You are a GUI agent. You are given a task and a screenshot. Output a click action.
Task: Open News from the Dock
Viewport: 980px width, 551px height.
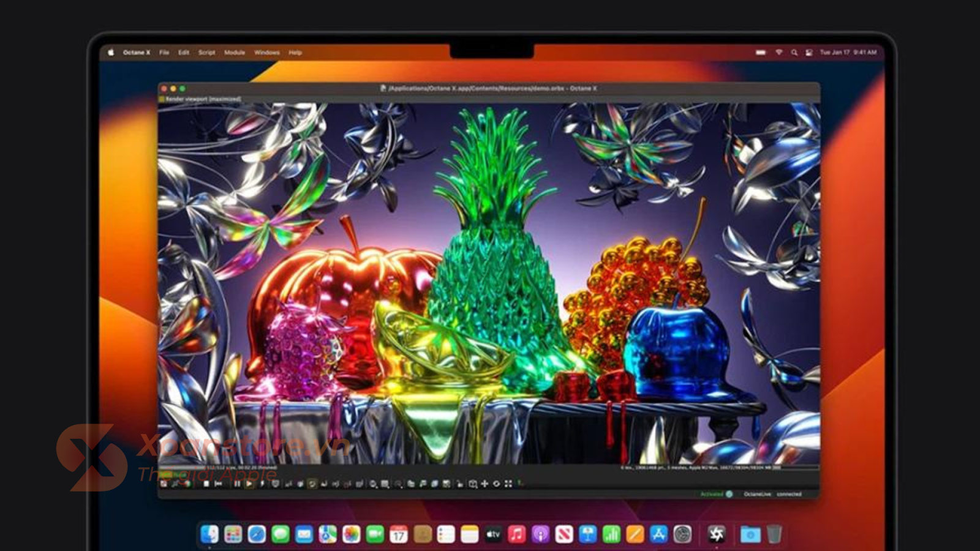(564, 534)
